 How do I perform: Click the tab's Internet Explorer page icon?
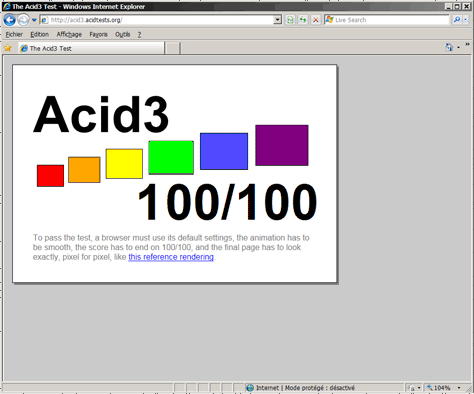24,48
